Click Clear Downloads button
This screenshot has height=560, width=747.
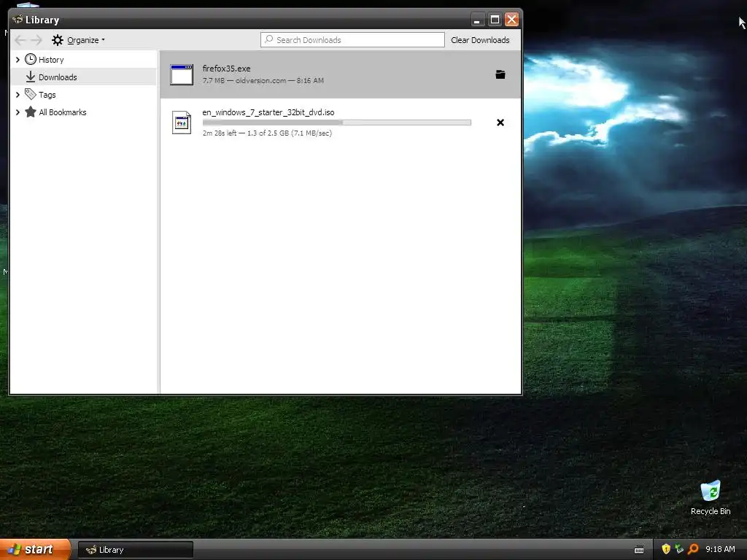coord(480,40)
